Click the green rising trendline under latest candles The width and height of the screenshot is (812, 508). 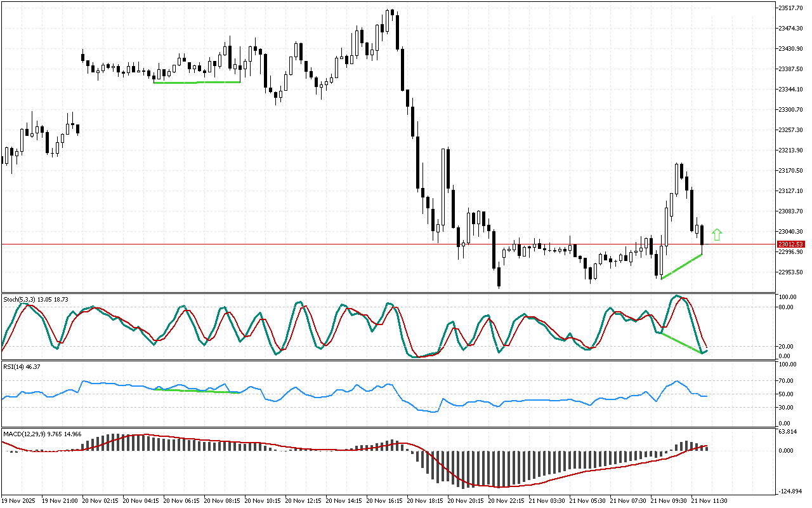click(x=681, y=267)
